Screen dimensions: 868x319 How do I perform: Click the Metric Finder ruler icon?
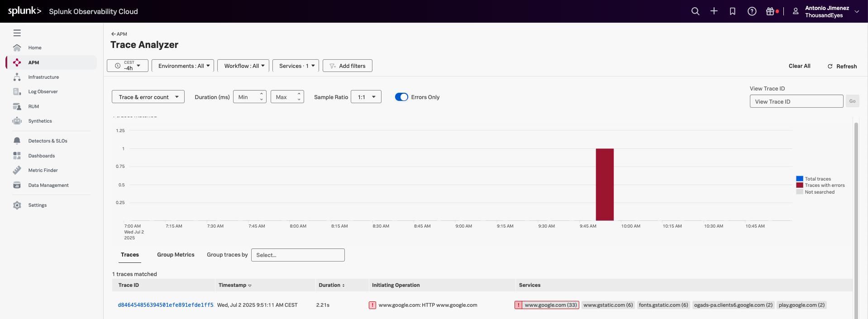point(17,170)
